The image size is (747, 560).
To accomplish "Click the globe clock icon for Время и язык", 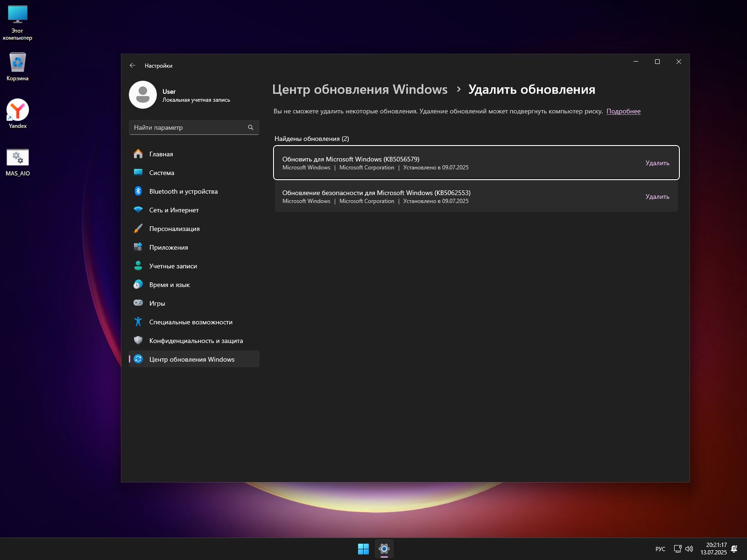I will coord(138,284).
